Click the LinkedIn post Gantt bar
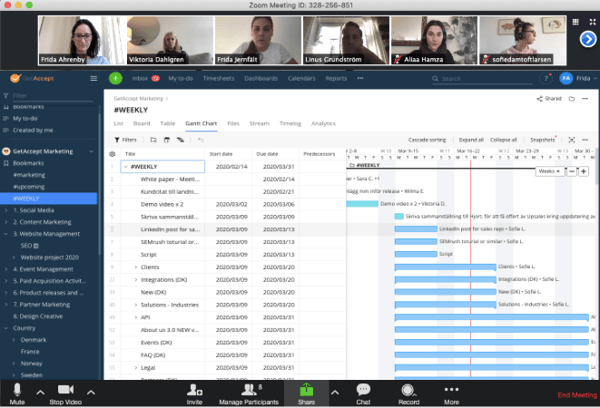The height and width of the screenshot is (408, 600). [416, 229]
